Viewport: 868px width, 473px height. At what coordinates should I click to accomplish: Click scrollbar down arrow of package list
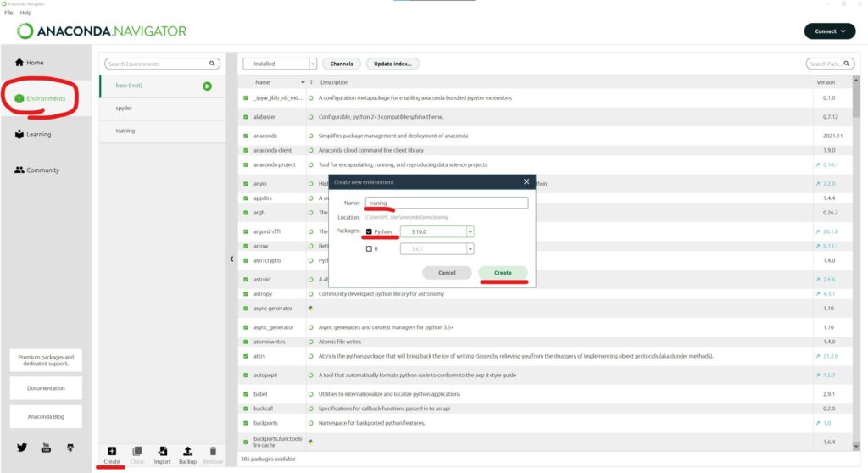tap(856, 445)
